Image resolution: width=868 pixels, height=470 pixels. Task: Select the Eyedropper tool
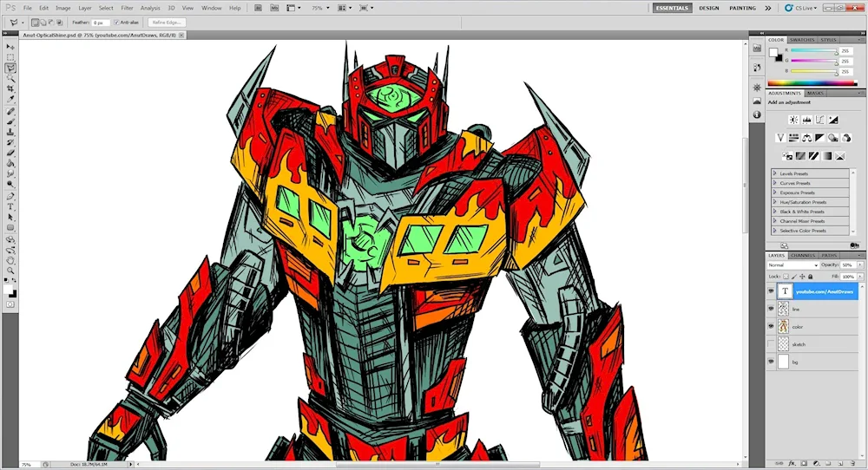tap(10, 100)
